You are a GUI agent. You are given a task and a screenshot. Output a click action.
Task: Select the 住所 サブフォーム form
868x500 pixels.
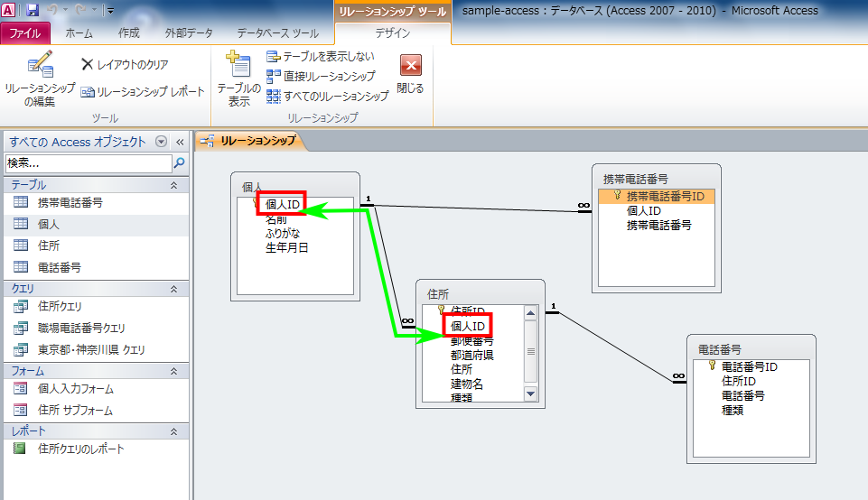tap(97, 410)
